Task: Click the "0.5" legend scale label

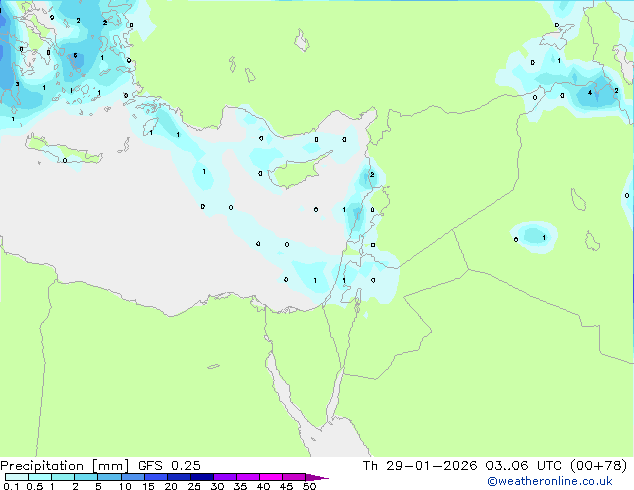Action: (35, 486)
